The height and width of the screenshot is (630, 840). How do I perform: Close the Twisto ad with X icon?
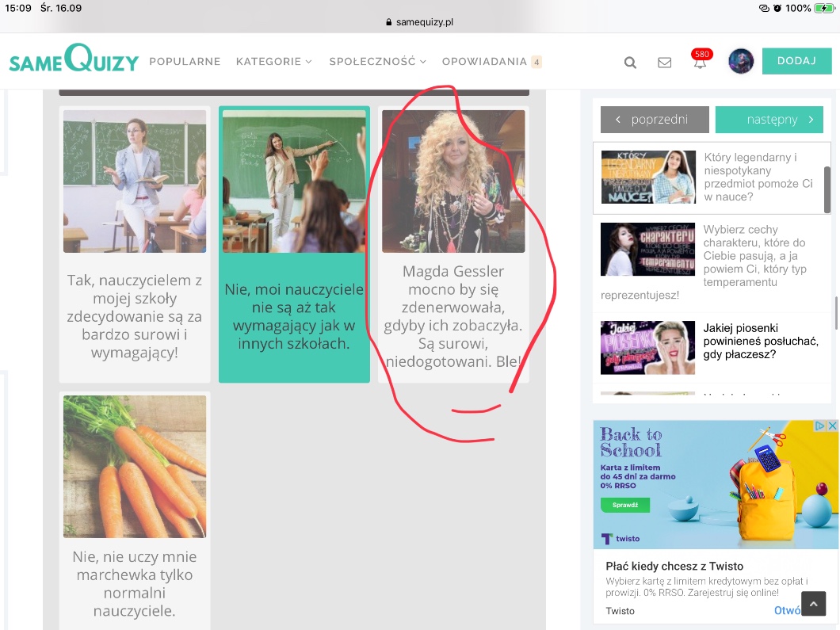click(832, 426)
